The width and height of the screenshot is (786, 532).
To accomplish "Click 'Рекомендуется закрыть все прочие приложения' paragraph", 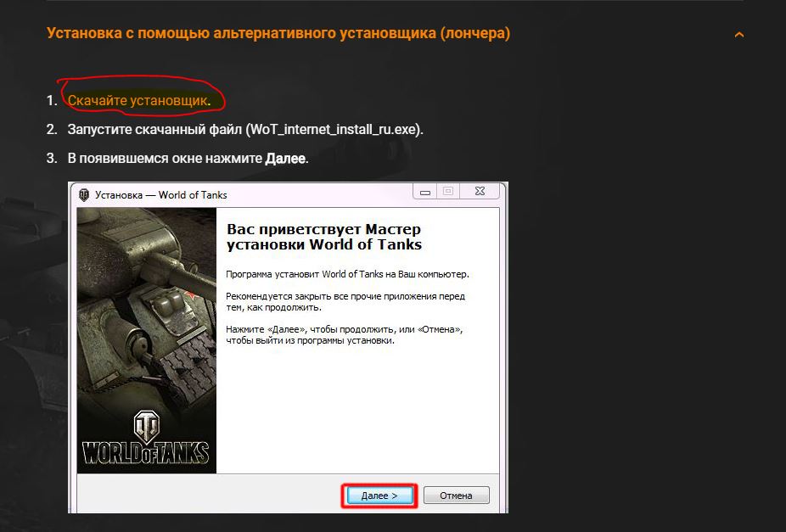I will (345, 301).
